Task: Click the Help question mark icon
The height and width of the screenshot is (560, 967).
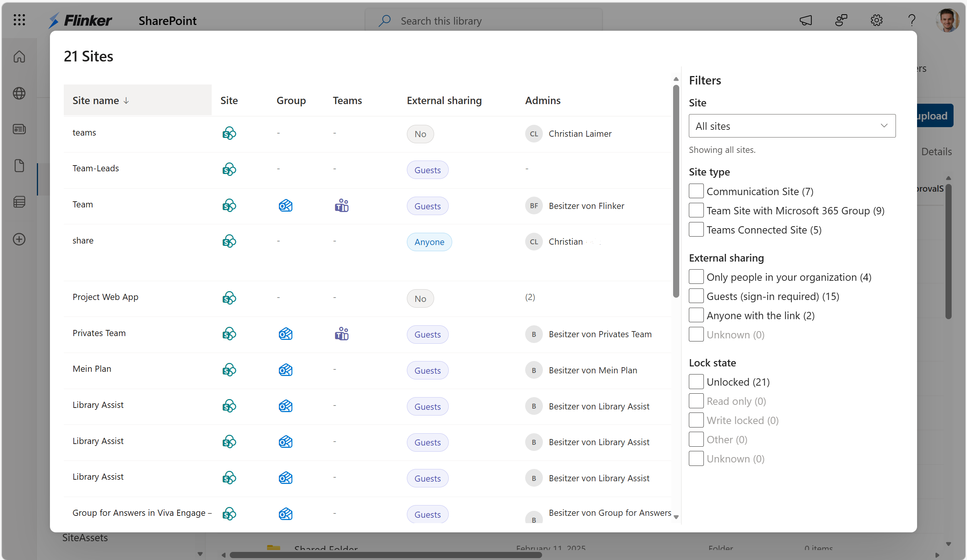Action: (x=912, y=20)
